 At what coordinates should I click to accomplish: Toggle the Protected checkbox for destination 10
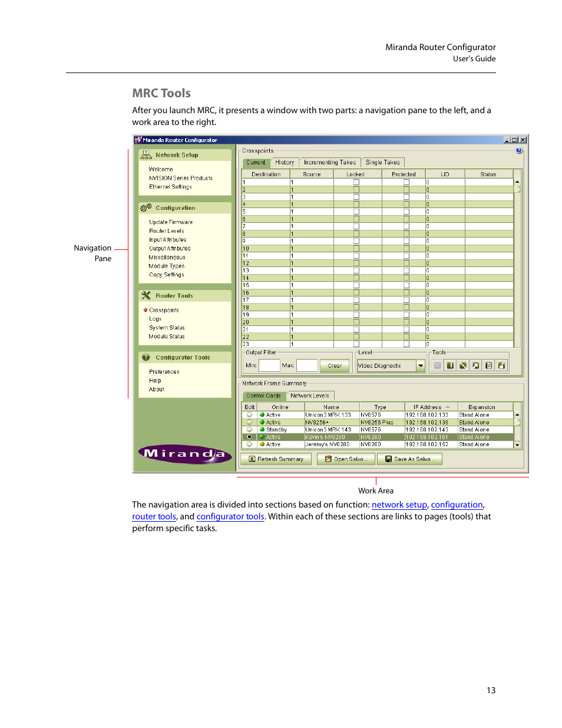[x=406, y=248]
